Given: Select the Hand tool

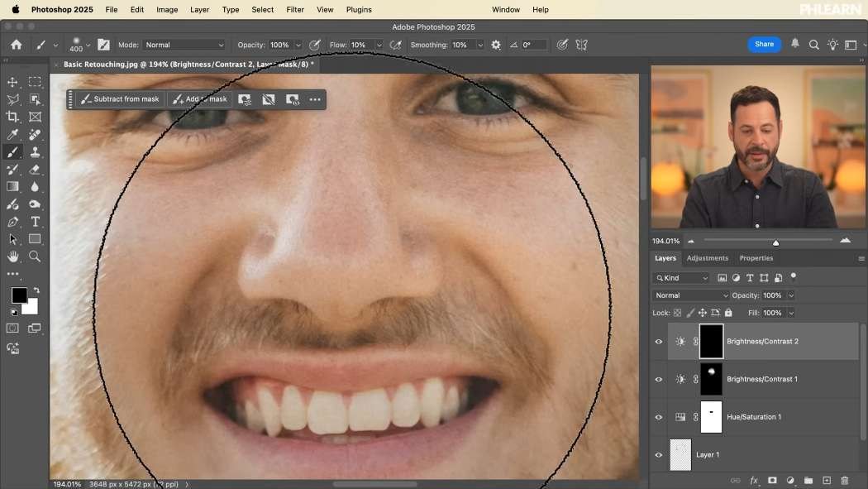Looking at the screenshot, I should pos(12,256).
